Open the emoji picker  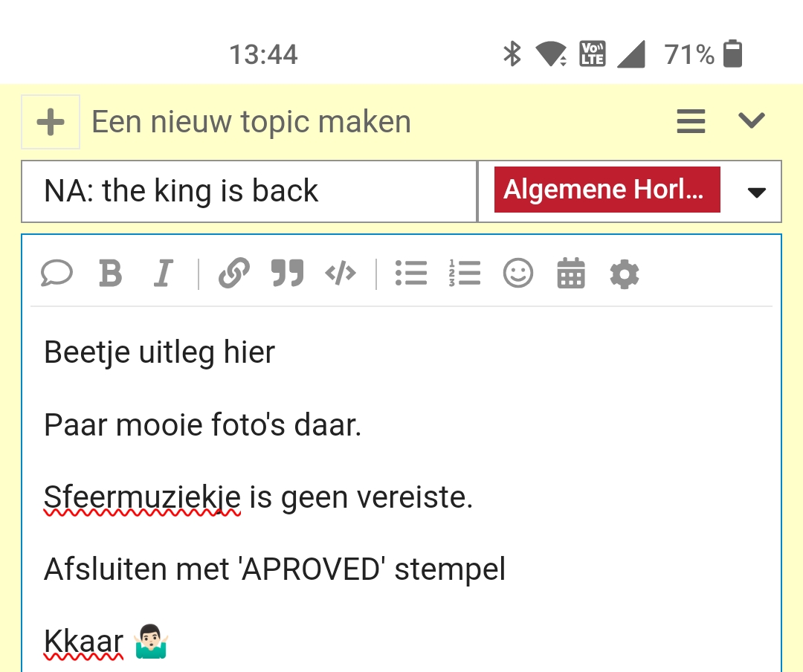(x=517, y=273)
